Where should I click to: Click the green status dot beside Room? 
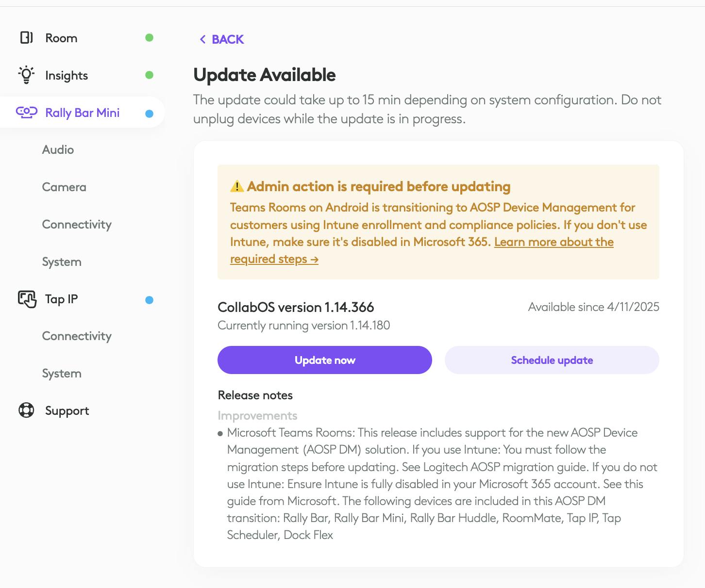[149, 38]
